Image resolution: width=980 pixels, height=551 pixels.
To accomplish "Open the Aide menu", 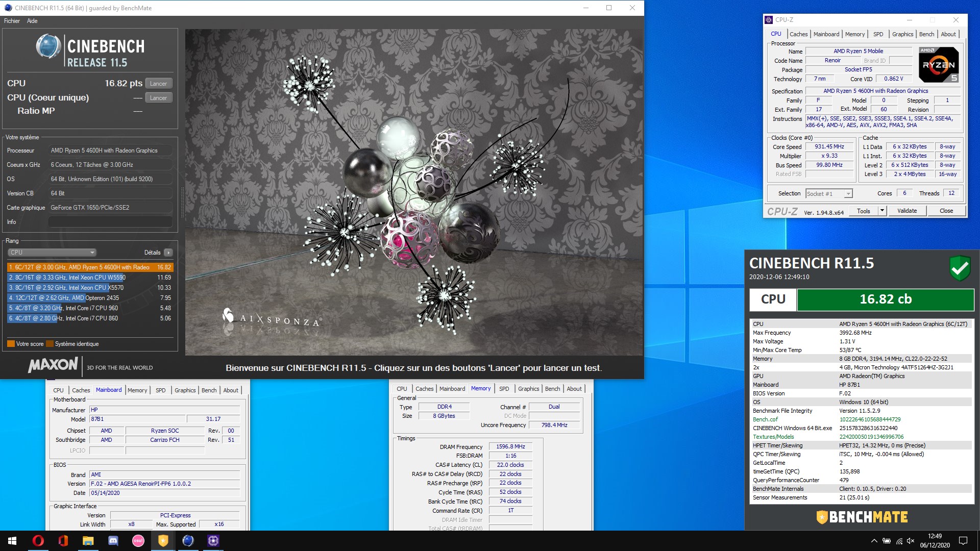I will 32,21.
